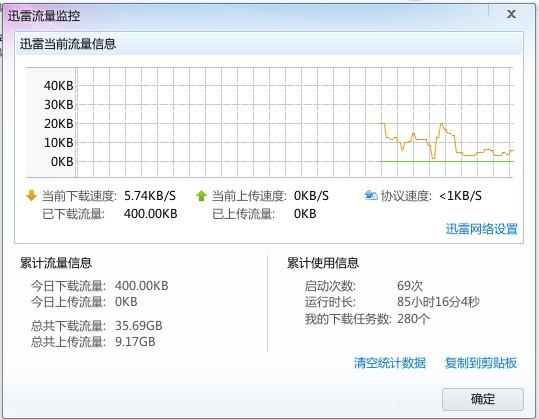Image resolution: width=539 pixels, height=419 pixels.
Task: Click the 30KB axis label on chart
Action: 58,104
